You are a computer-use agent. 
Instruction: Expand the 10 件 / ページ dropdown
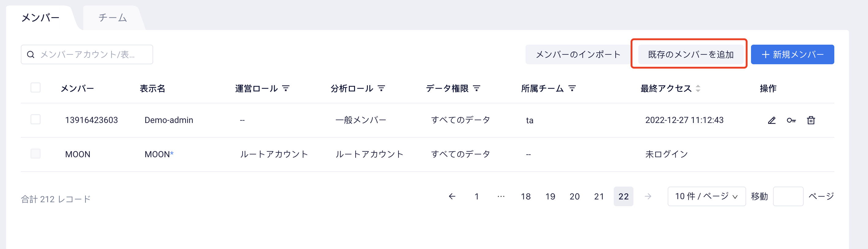pyautogui.click(x=707, y=196)
